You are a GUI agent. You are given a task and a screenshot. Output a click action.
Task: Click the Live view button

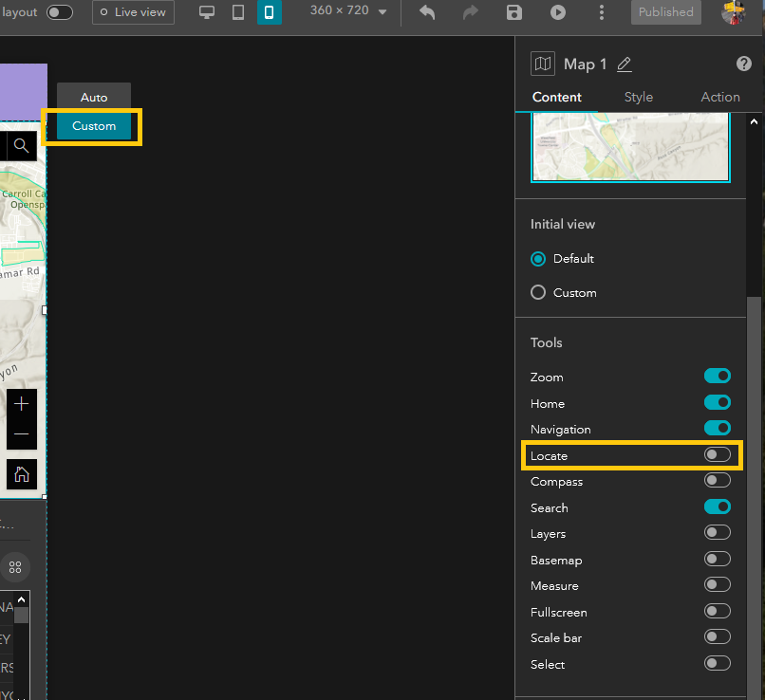tap(133, 12)
